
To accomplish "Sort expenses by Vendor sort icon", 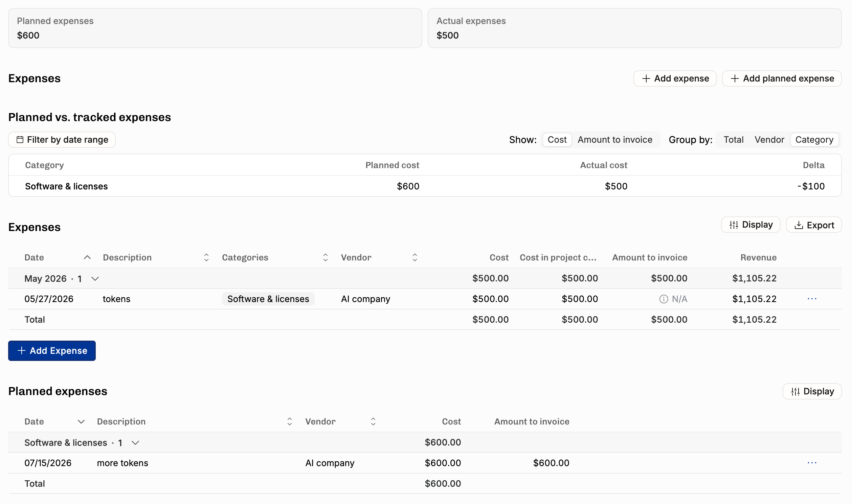I will (x=414, y=257).
